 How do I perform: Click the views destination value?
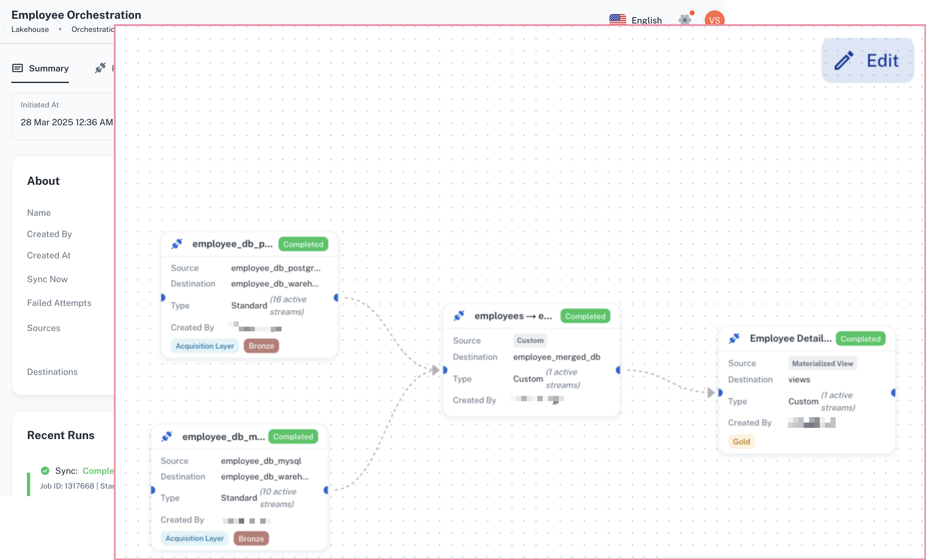799,379
